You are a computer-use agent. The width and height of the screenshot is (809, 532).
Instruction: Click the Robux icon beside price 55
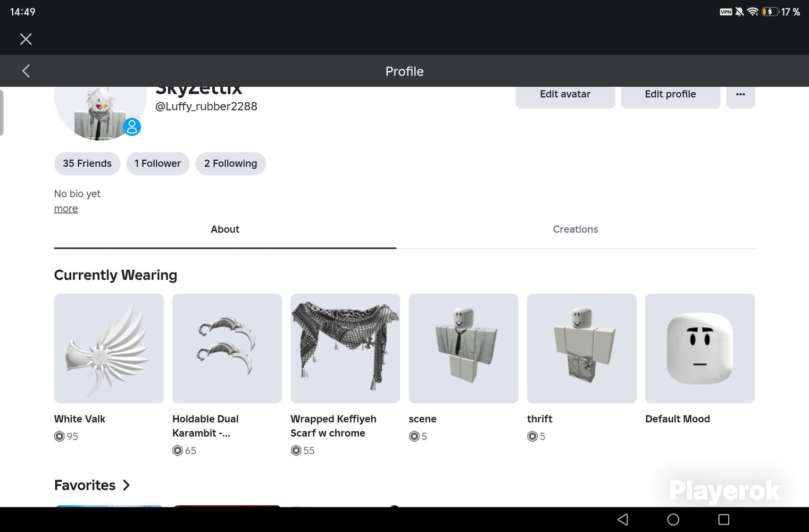pyautogui.click(x=296, y=451)
